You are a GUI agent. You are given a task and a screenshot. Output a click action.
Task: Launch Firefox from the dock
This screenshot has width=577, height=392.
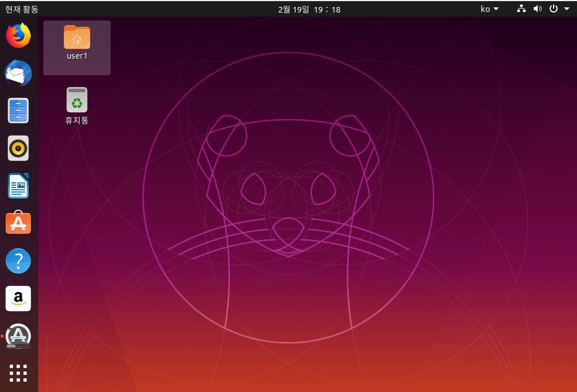point(18,36)
